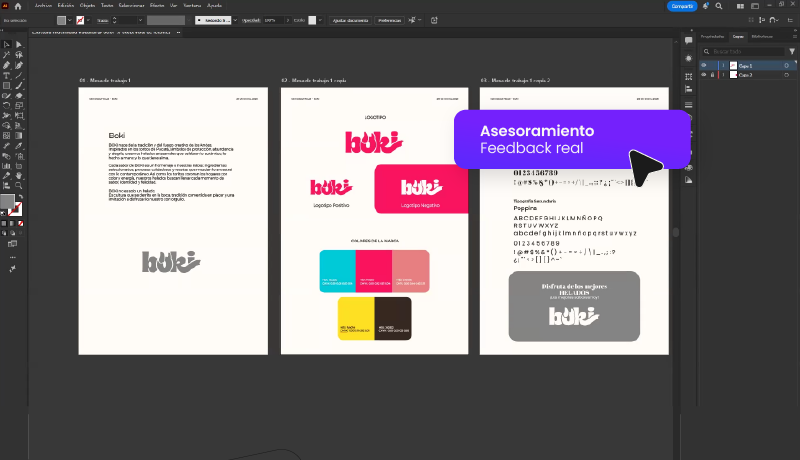The height and width of the screenshot is (460, 800).
Task: Hide layer Capa 1 with eye icon
Action: click(703, 65)
